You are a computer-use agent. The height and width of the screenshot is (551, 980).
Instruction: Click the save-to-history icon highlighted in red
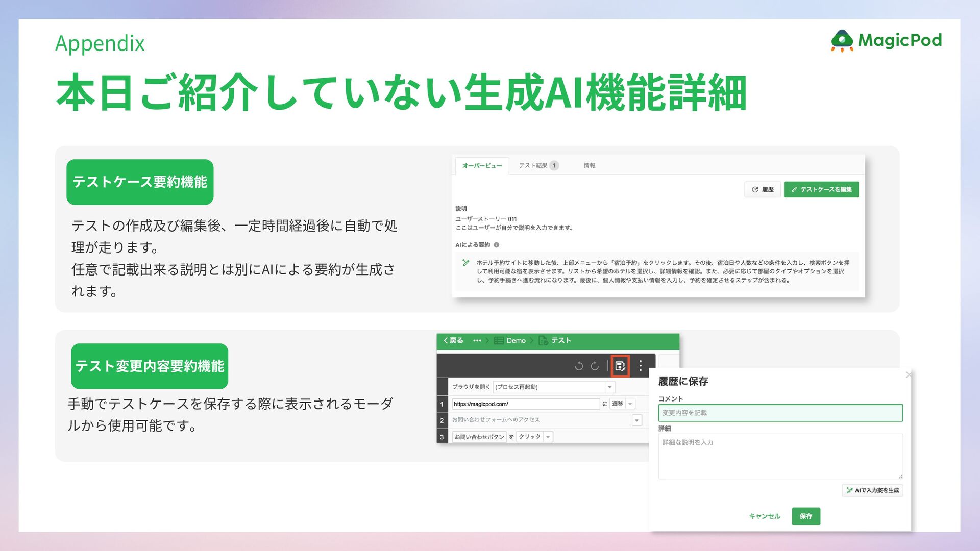click(620, 366)
